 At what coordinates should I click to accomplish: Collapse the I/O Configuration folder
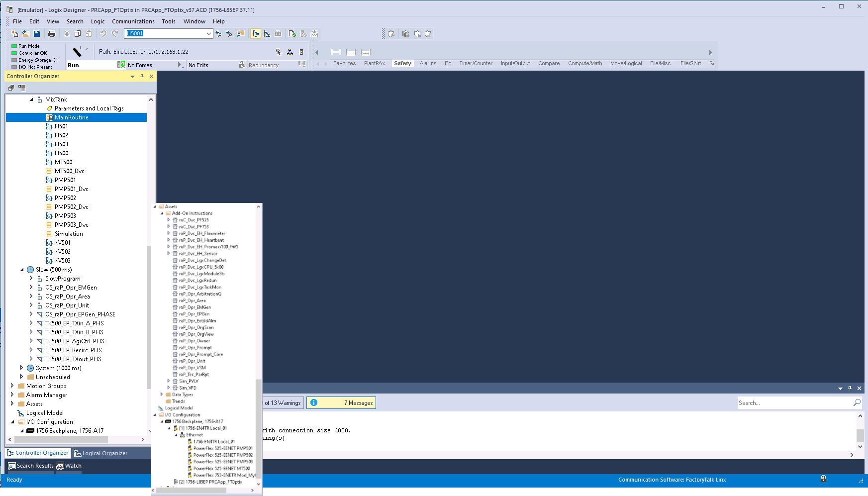(12, 422)
